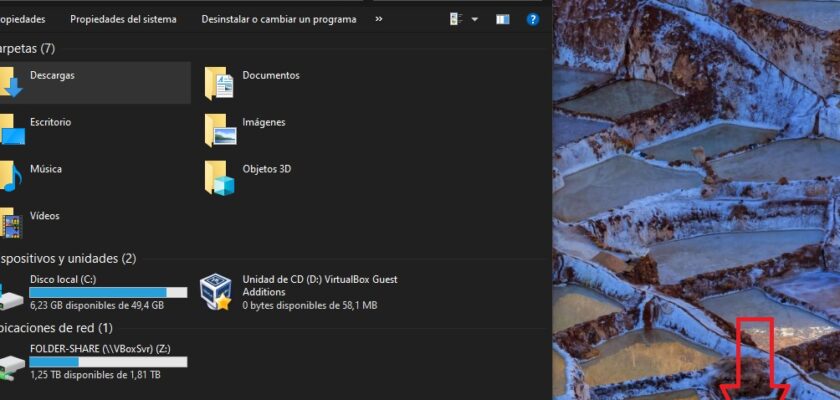This screenshot has width=840, height=400.
Task: Click the blue help question mark icon
Action: tap(533, 19)
